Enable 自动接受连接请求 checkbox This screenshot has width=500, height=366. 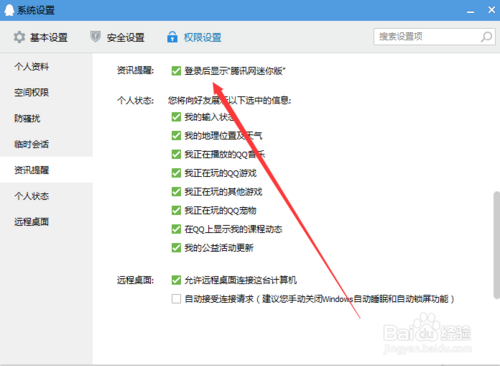coord(176,299)
